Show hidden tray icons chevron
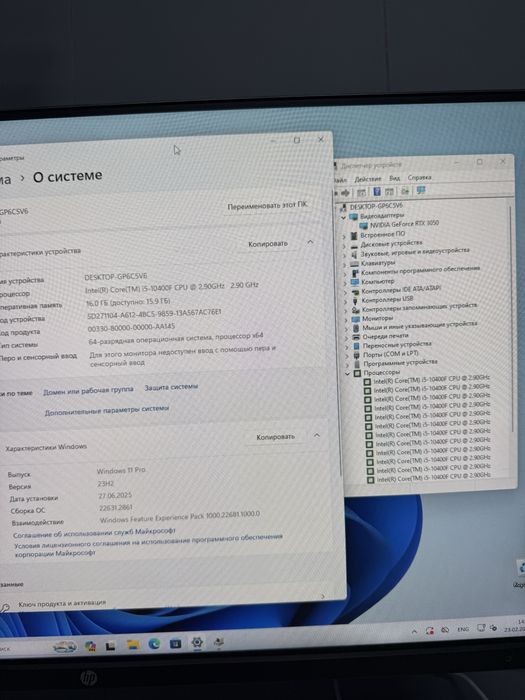525x700 pixels. coord(414,631)
